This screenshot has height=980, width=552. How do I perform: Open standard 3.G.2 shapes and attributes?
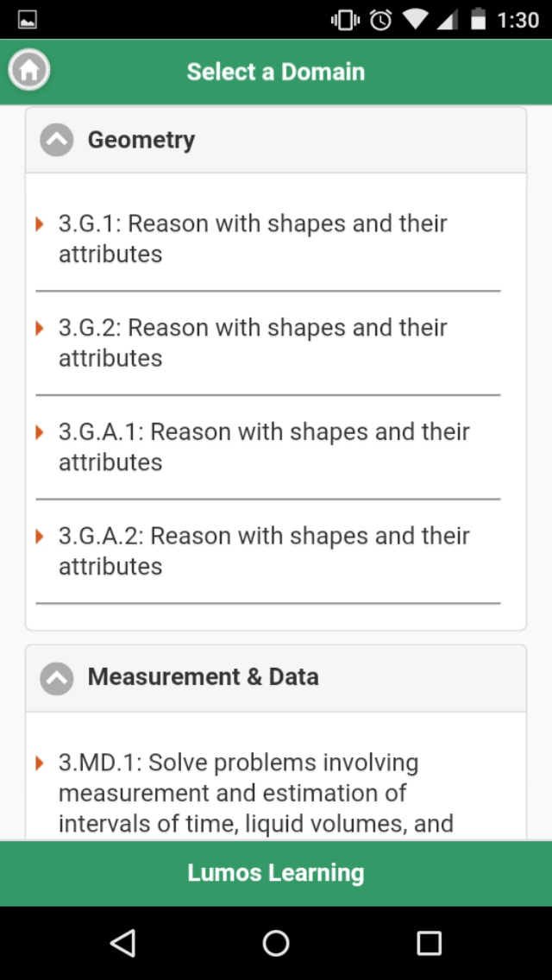(x=253, y=342)
